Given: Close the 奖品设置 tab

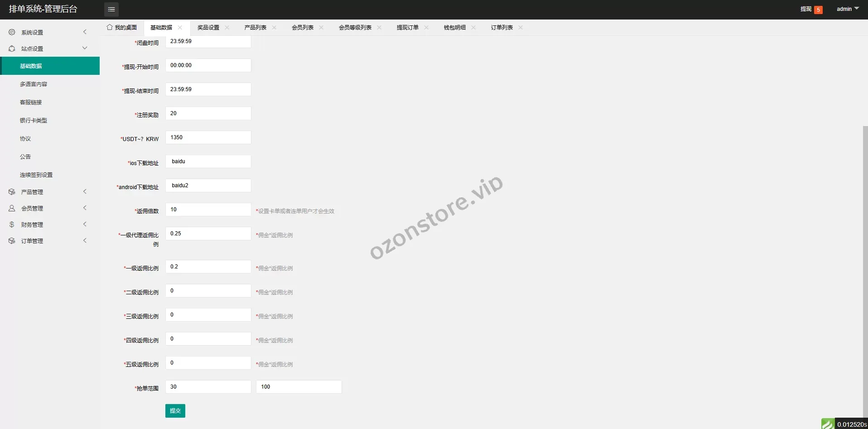Looking at the screenshot, I should point(227,27).
